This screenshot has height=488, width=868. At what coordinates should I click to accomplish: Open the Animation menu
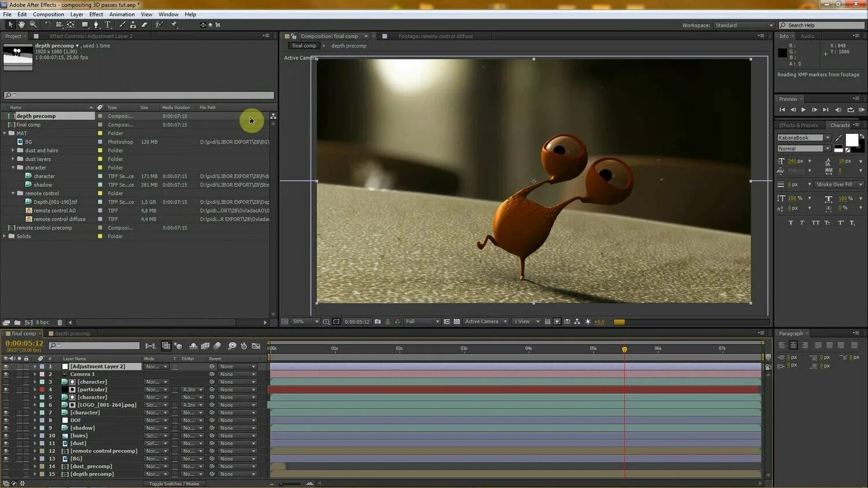point(122,14)
